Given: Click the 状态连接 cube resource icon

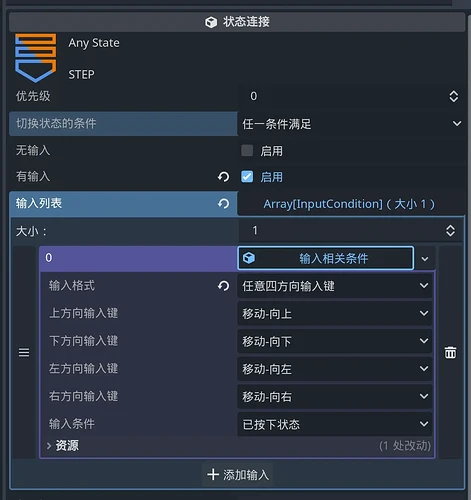Looking at the screenshot, I should pyautogui.click(x=211, y=22).
